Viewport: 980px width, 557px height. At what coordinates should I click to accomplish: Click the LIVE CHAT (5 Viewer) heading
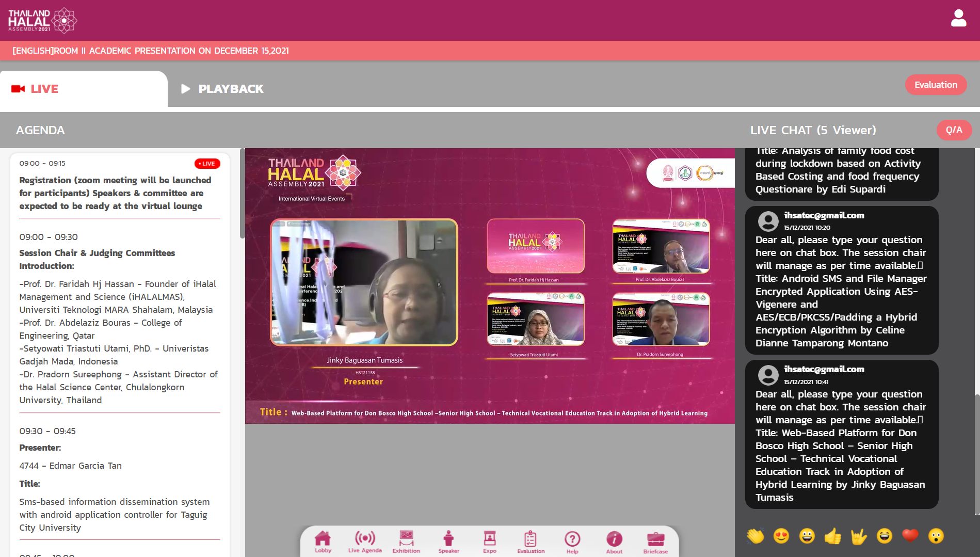pyautogui.click(x=813, y=130)
